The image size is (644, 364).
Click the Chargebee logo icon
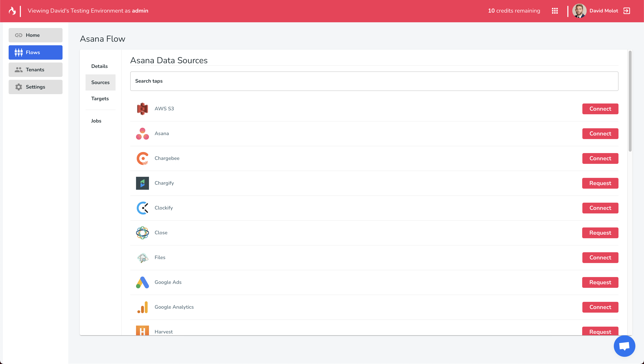pyautogui.click(x=142, y=158)
